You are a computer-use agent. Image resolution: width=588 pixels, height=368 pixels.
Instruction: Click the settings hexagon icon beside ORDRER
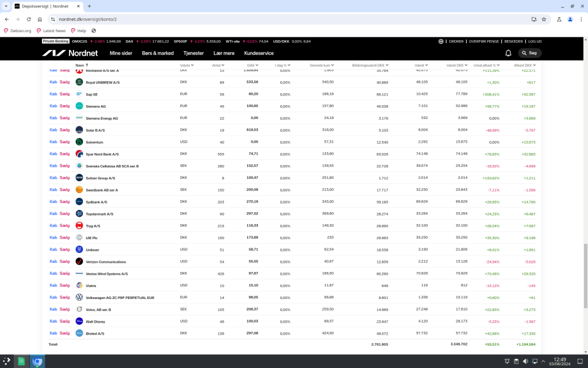(441, 41)
